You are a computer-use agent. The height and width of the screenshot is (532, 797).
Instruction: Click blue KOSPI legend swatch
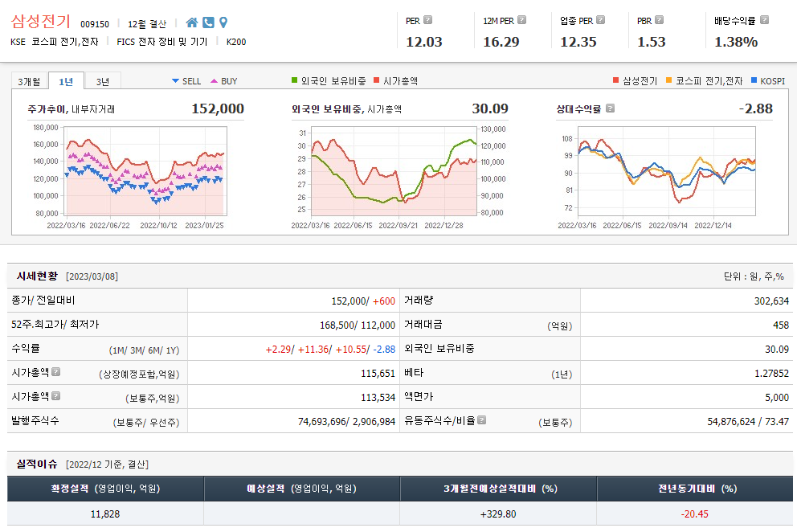[754, 80]
